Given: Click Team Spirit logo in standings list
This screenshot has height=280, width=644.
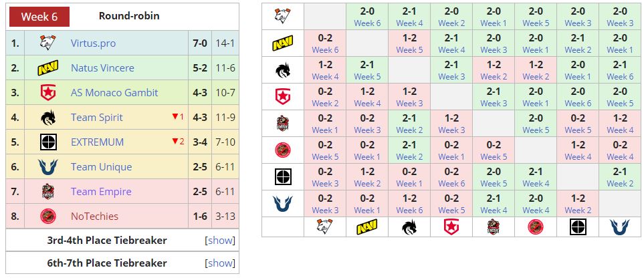Looking at the screenshot, I should (x=47, y=118).
